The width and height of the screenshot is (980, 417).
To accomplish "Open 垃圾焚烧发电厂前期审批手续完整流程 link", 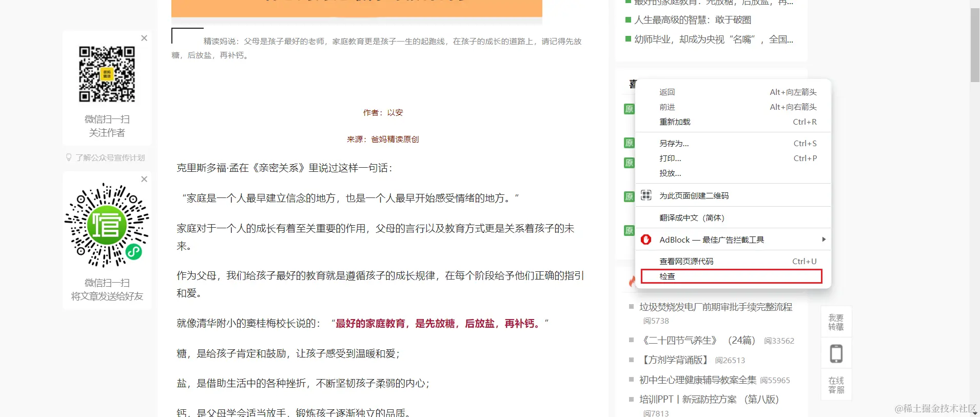I will [x=716, y=307].
